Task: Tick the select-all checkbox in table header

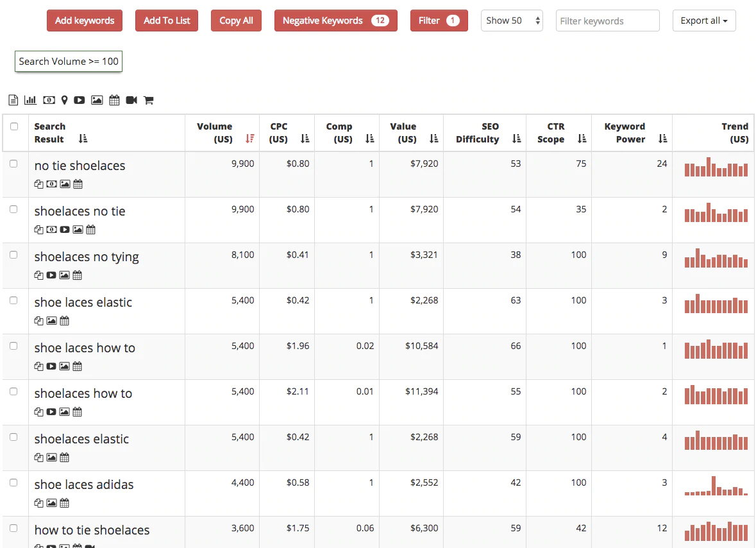Action: click(14, 126)
